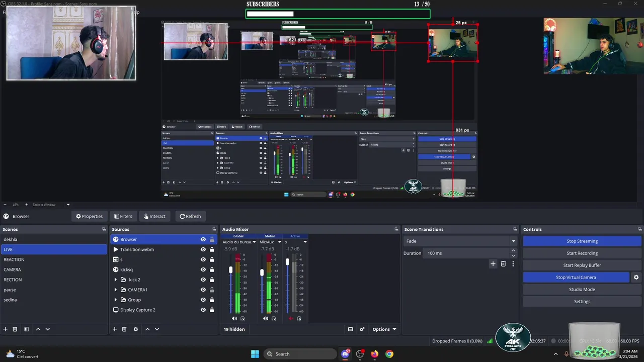This screenshot has width=644, height=362.
Task: Mute the Audio du bureau channel
Action: [234, 318]
